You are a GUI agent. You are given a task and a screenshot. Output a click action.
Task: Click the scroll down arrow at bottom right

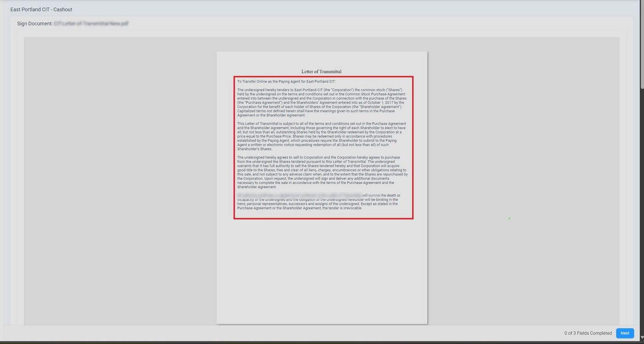point(642,338)
